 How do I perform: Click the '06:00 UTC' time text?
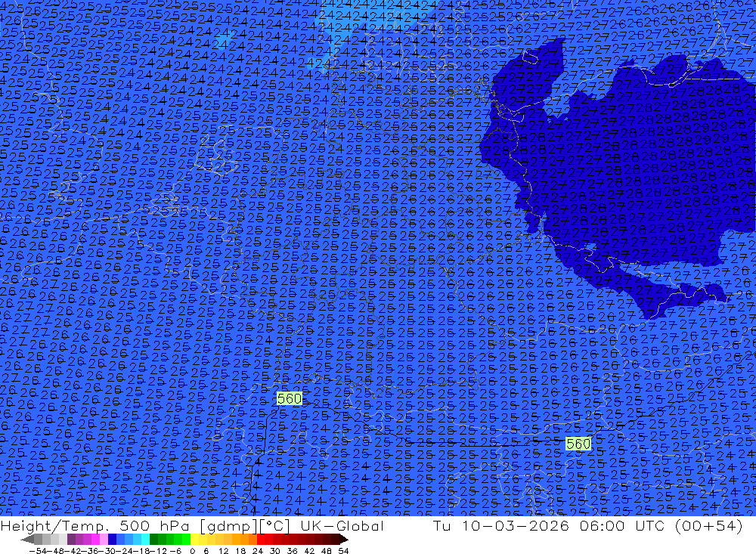pos(621,526)
